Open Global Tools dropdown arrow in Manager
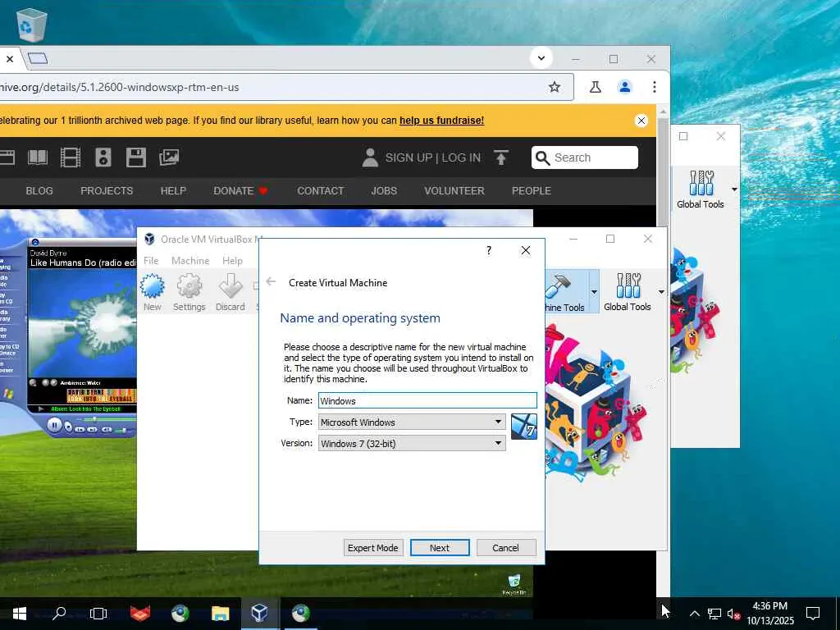The width and height of the screenshot is (840, 630). tap(662, 292)
